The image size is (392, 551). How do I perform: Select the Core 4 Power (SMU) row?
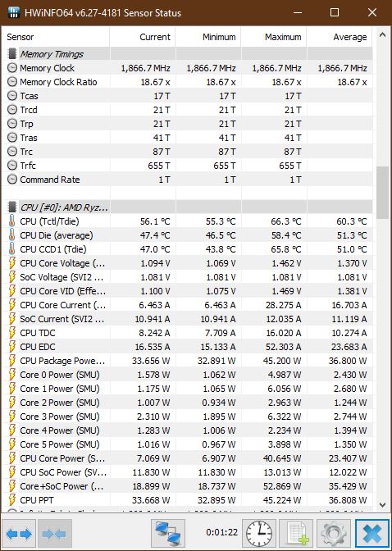click(187, 430)
